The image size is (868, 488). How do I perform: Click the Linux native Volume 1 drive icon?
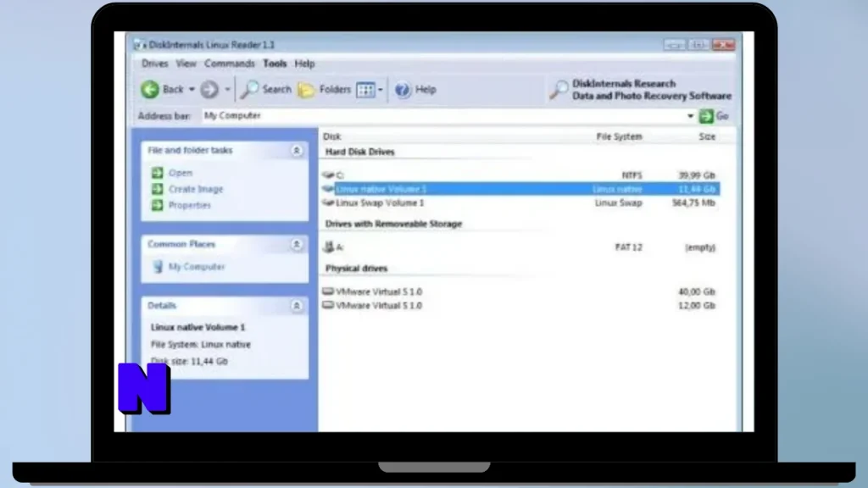328,189
